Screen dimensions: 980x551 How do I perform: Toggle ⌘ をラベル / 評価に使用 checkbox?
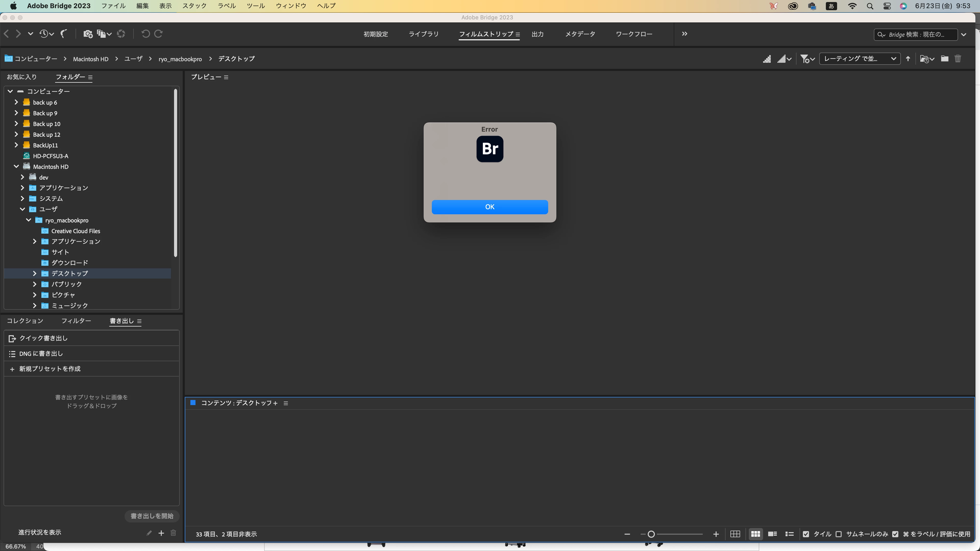point(895,534)
